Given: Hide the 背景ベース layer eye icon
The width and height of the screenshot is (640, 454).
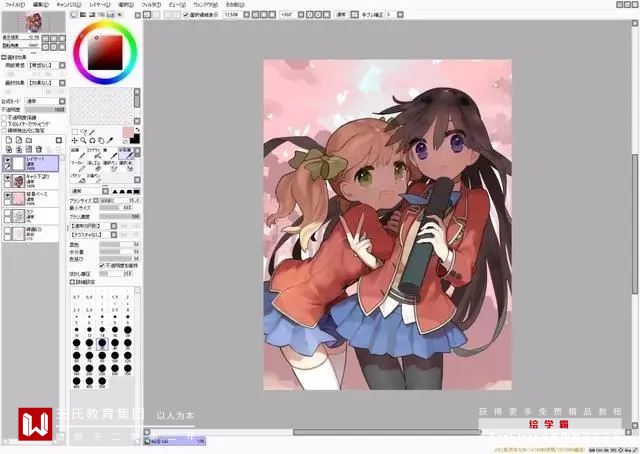Looking at the screenshot, I should (x=7, y=196).
